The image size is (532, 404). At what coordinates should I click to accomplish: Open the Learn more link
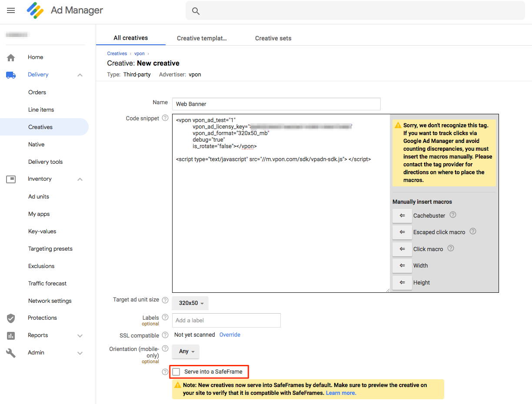click(x=341, y=393)
